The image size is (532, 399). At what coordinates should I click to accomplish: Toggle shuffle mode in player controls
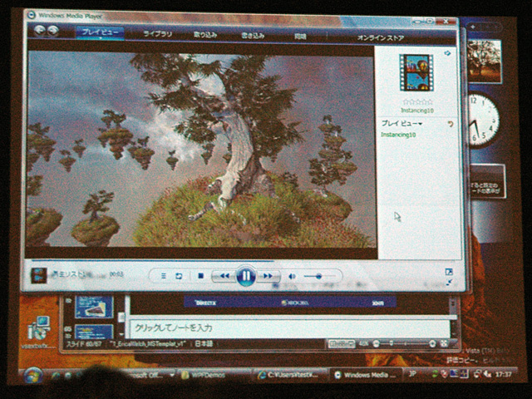164,276
